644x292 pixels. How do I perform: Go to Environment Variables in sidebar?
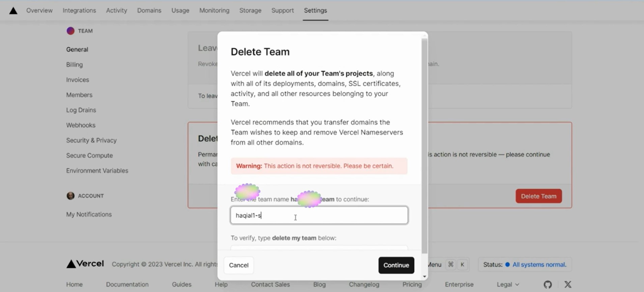[x=97, y=171]
